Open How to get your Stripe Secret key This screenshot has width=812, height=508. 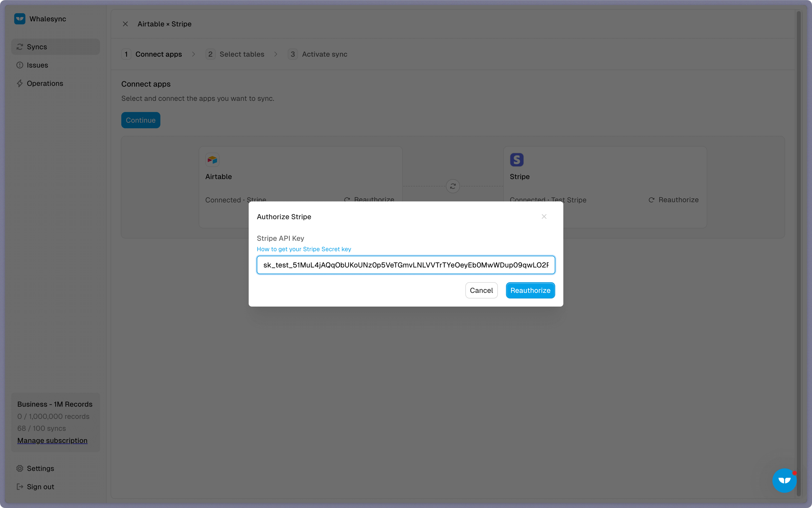point(304,249)
